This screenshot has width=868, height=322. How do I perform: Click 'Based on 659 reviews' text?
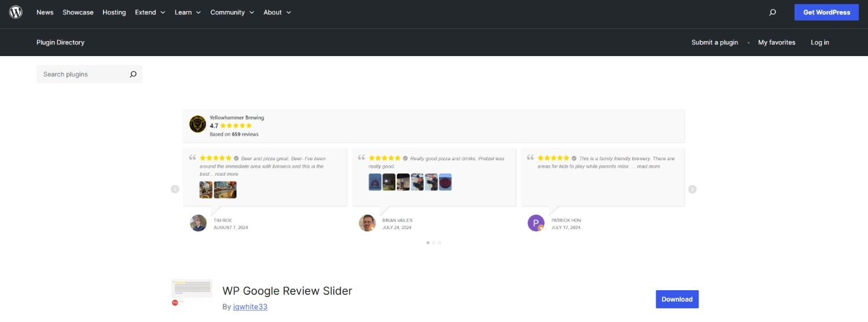(x=234, y=134)
